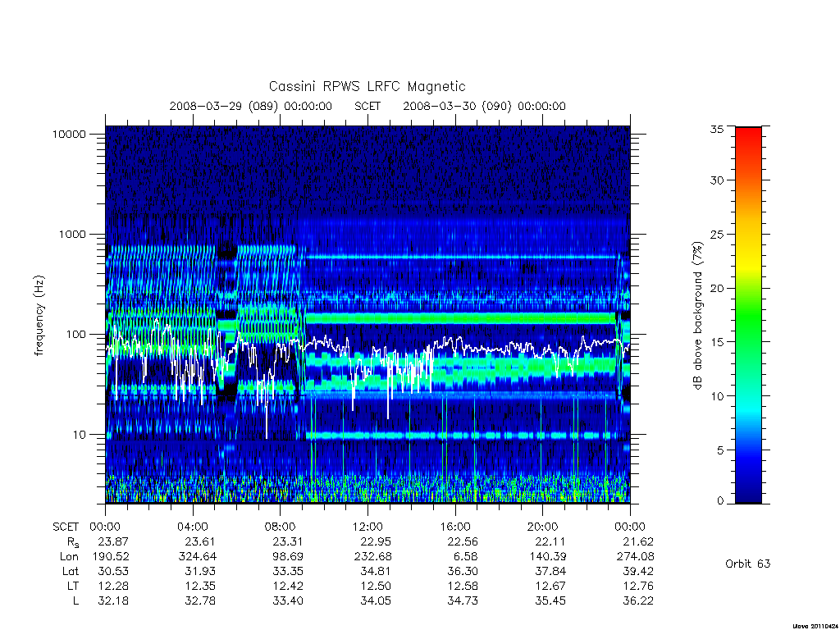Click the 20:00 time axis label
Image resolution: width=840 pixels, height=630 pixels.
543,527
